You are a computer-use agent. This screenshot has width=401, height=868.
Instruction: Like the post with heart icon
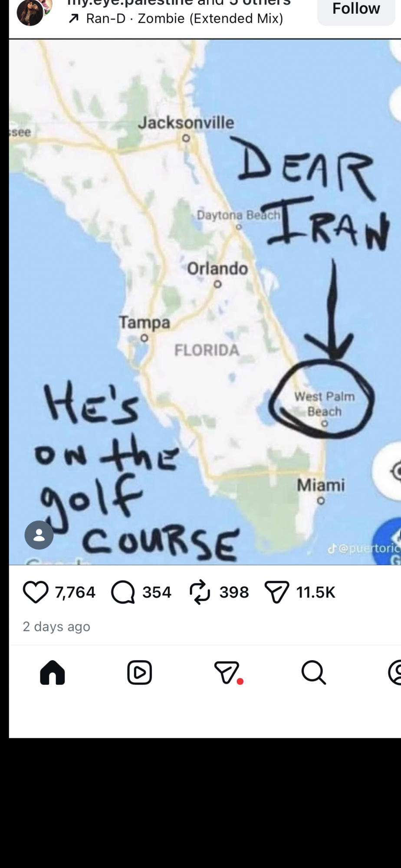coord(36,592)
